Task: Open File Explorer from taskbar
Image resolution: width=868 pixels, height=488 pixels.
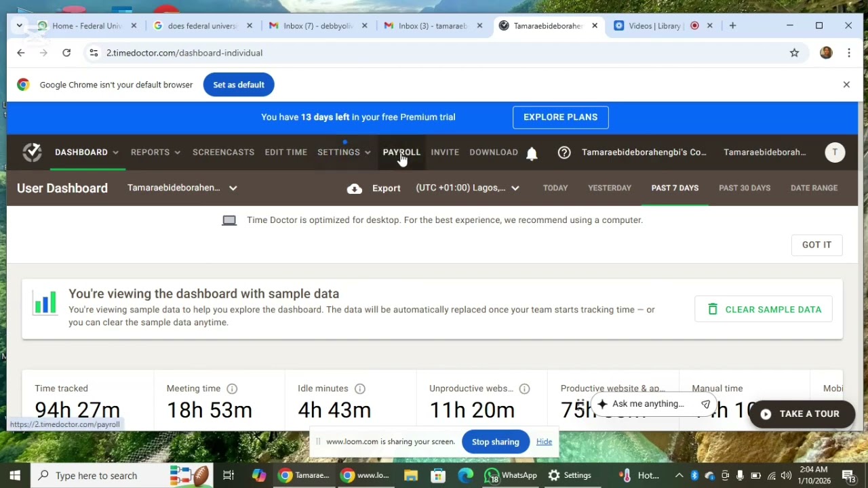Action: click(x=411, y=476)
